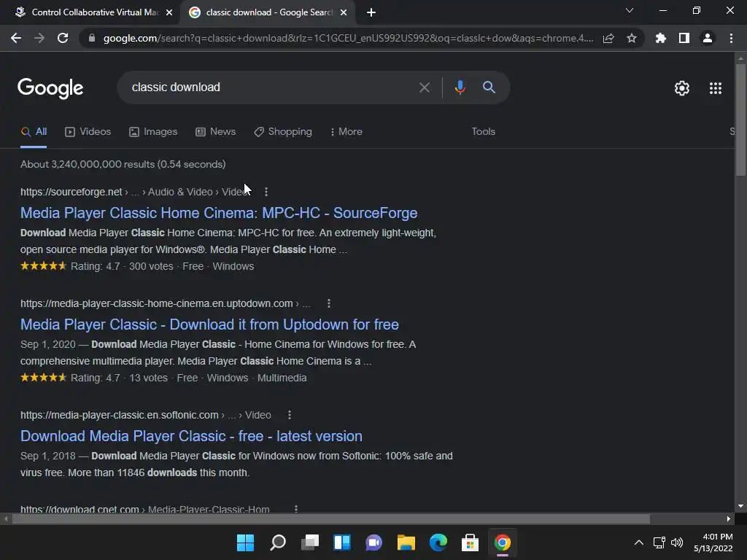Click the horizontal scrollbar thumb
This screenshot has width=747, height=560.
click(330, 518)
